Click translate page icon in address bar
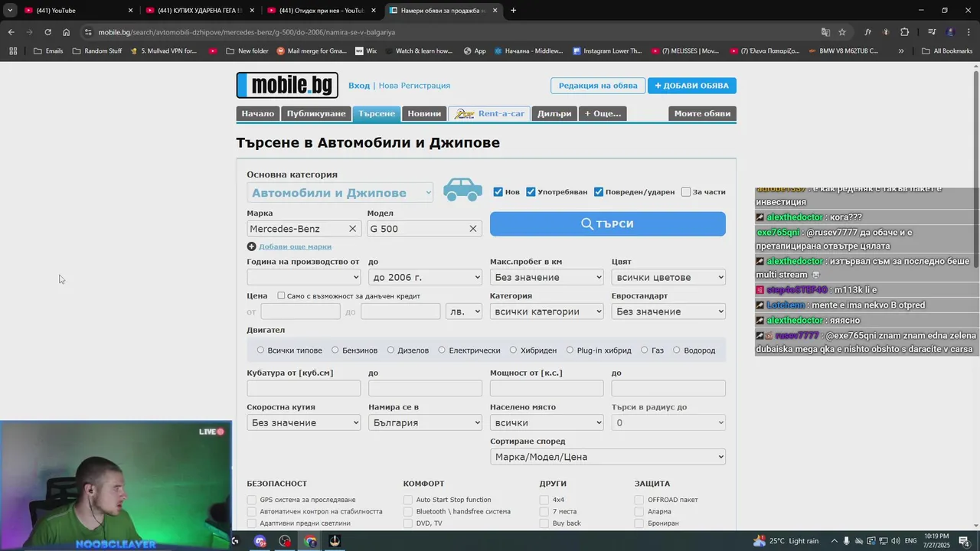The image size is (980, 551). pos(825,32)
